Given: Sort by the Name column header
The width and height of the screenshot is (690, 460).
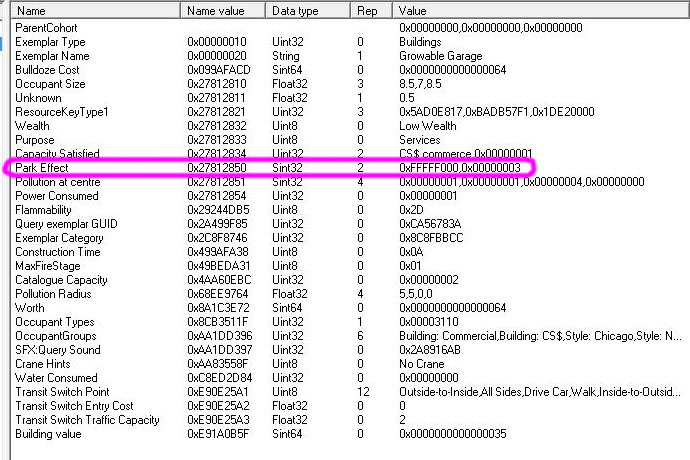Looking at the screenshot, I should pyautogui.click(x=95, y=11).
